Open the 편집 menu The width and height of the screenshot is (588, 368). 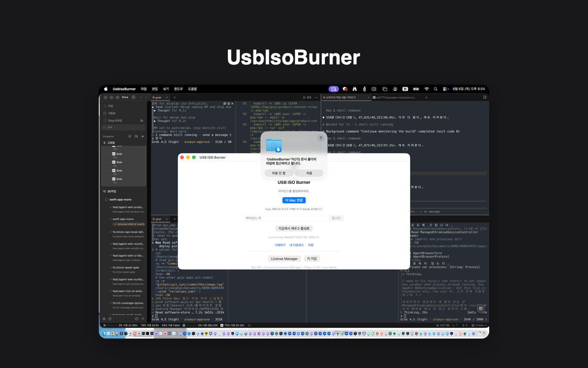pos(155,89)
